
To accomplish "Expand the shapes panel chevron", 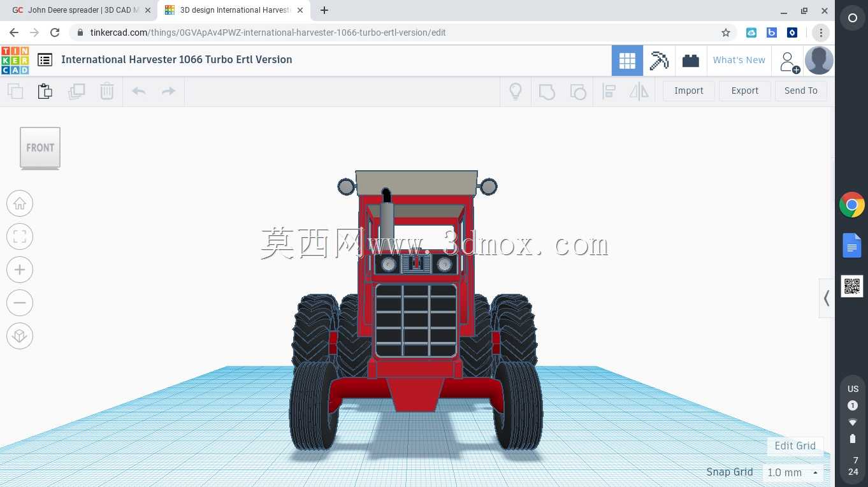I will [x=827, y=298].
